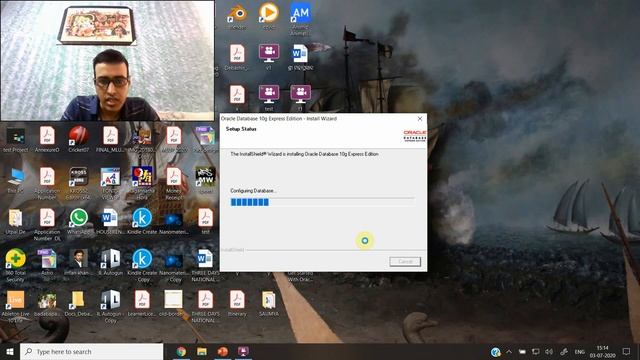This screenshot has height=360, width=640.
Task: Open the notification Action Center
Action: pos(627,352)
